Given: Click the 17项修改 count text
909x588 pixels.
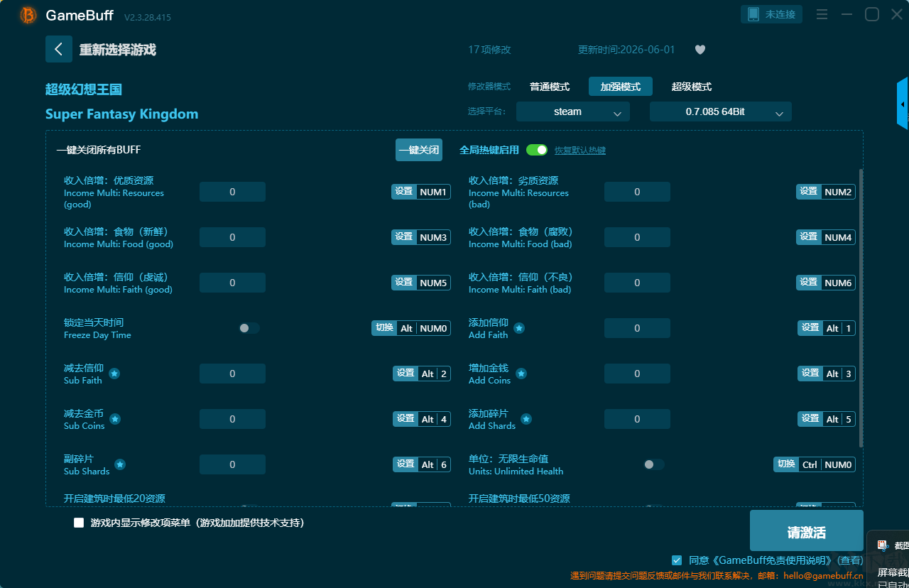Looking at the screenshot, I should [489, 50].
